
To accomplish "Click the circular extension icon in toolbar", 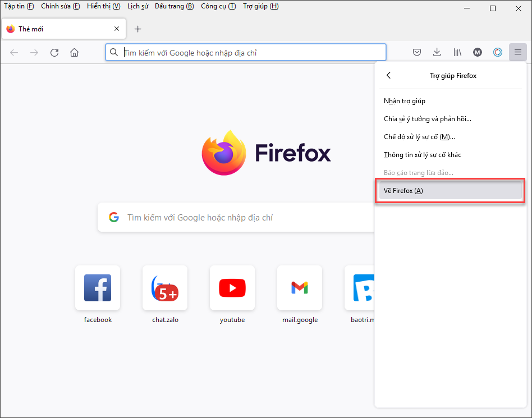I will [498, 52].
